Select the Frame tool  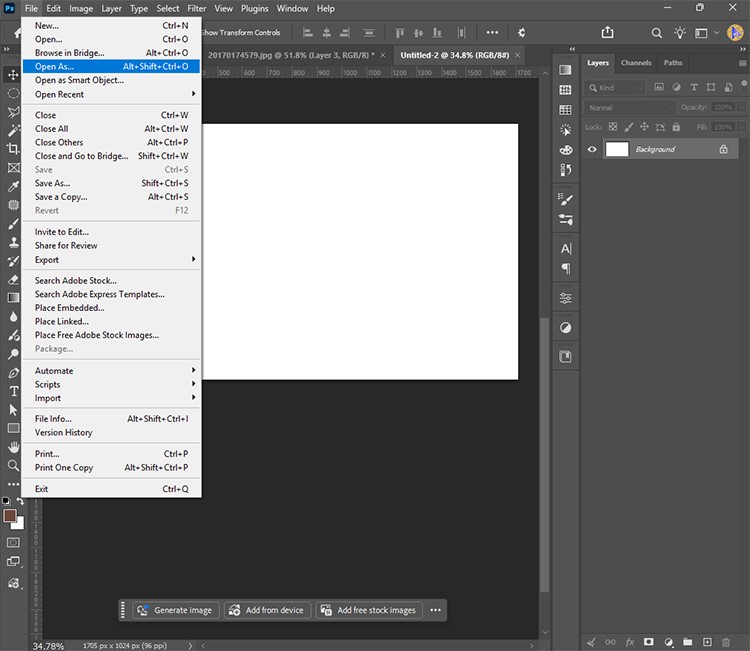(13, 167)
